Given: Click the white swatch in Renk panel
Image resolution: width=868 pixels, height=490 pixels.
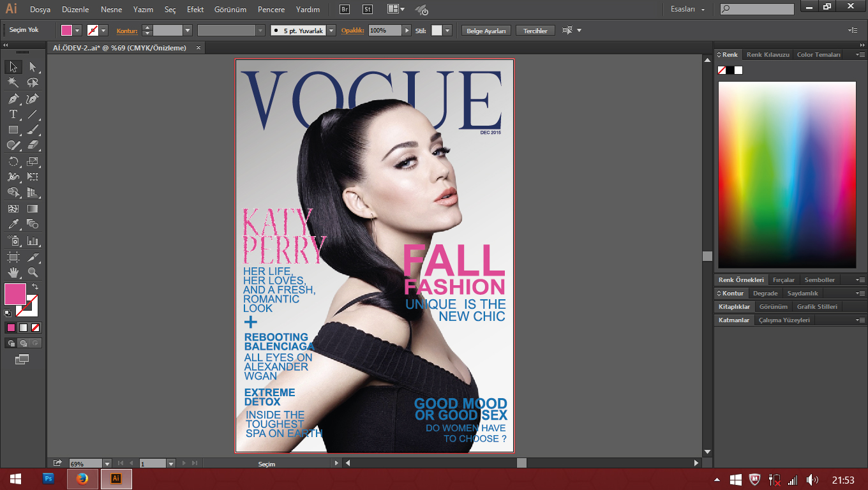Looking at the screenshot, I should click(738, 70).
